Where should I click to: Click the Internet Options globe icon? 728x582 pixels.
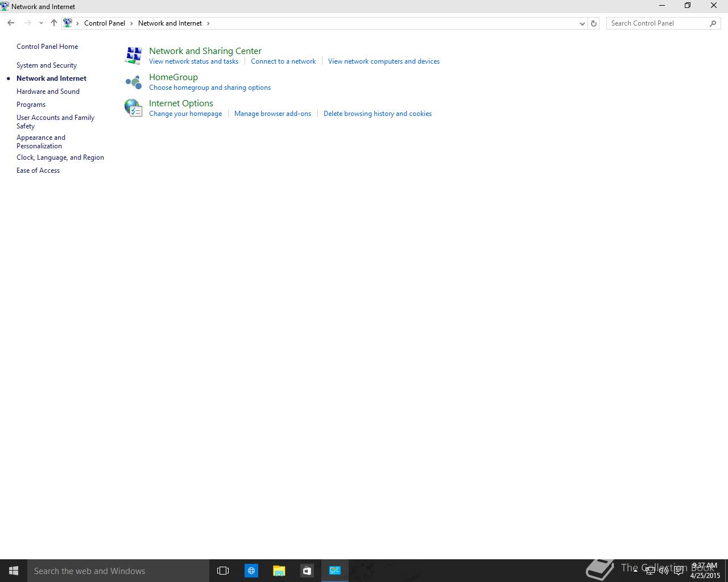pyautogui.click(x=133, y=108)
